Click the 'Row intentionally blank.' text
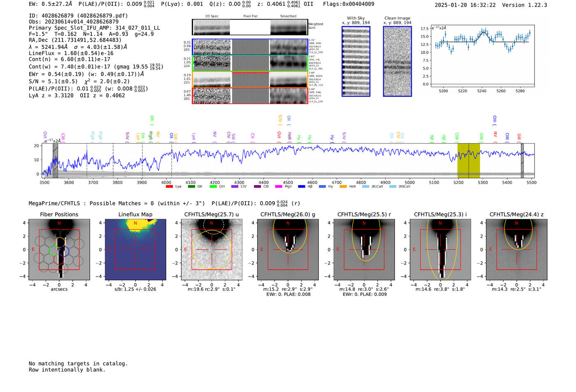 [67, 370]
